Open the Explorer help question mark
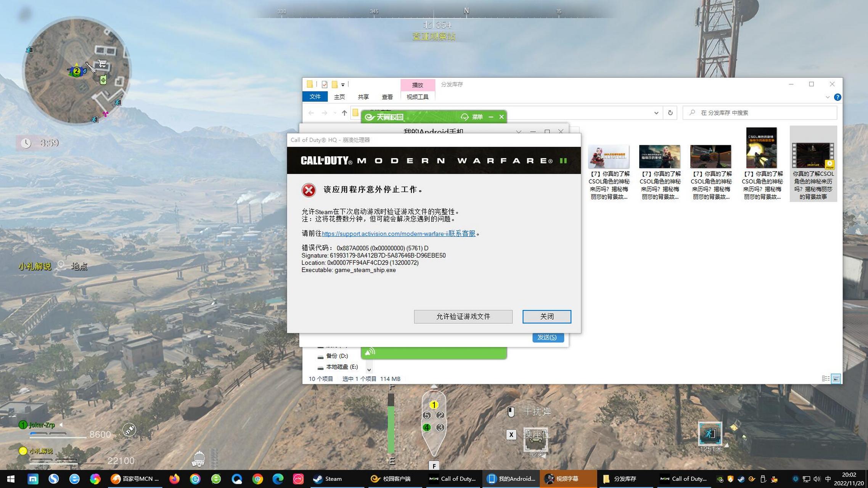The width and height of the screenshot is (868, 488). [x=837, y=97]
